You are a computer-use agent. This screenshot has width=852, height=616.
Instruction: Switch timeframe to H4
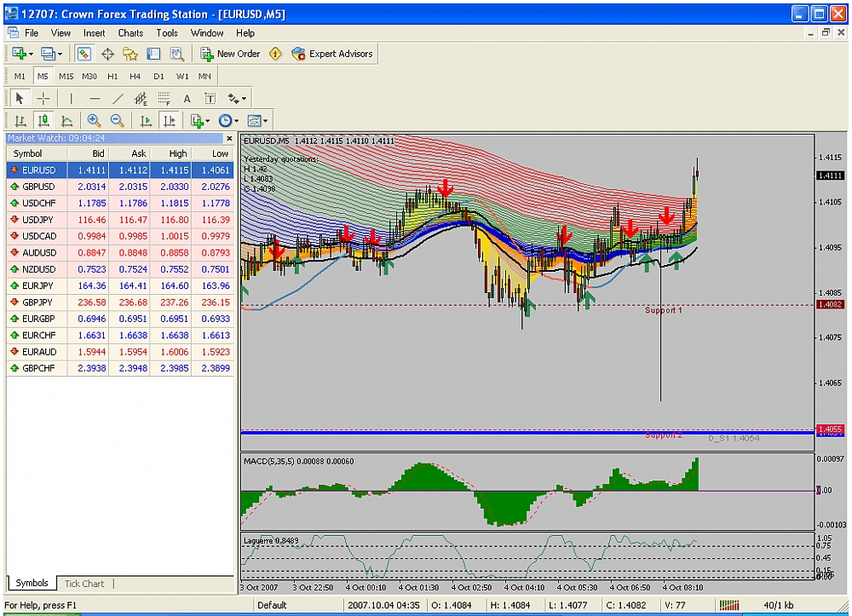[135, 76]
